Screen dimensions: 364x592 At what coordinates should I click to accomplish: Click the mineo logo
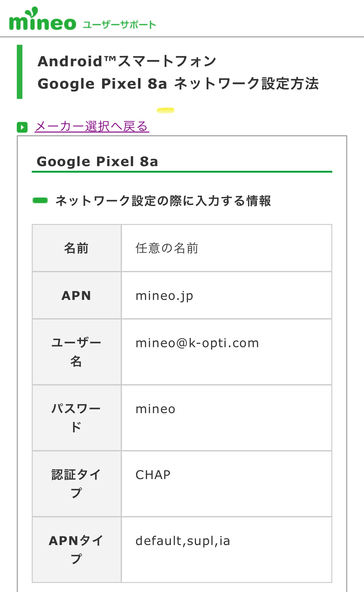click(x=42, y=20)
